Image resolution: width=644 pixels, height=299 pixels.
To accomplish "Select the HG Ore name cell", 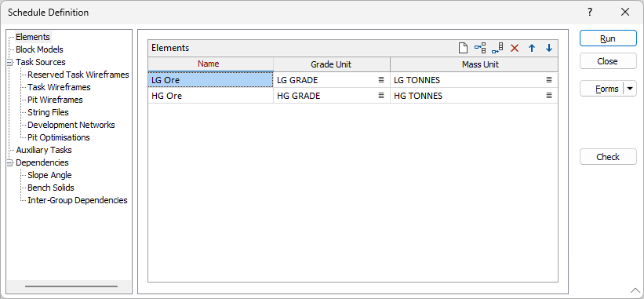I will pyautogui.click(x=211, y=96).
